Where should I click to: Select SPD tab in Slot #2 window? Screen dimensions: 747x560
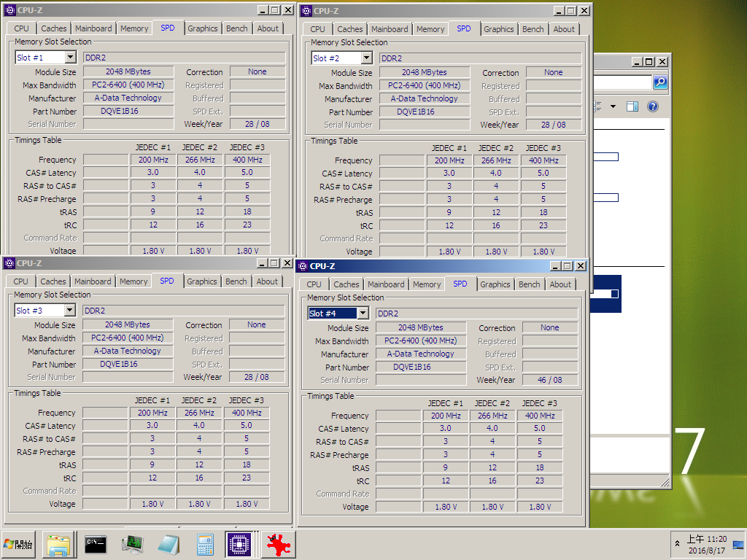tap(463, 28)
